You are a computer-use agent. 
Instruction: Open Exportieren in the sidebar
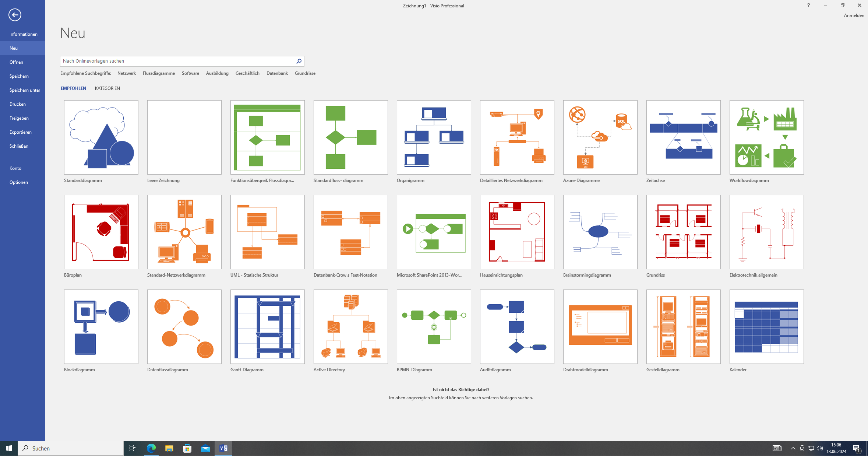click(22, 132)
